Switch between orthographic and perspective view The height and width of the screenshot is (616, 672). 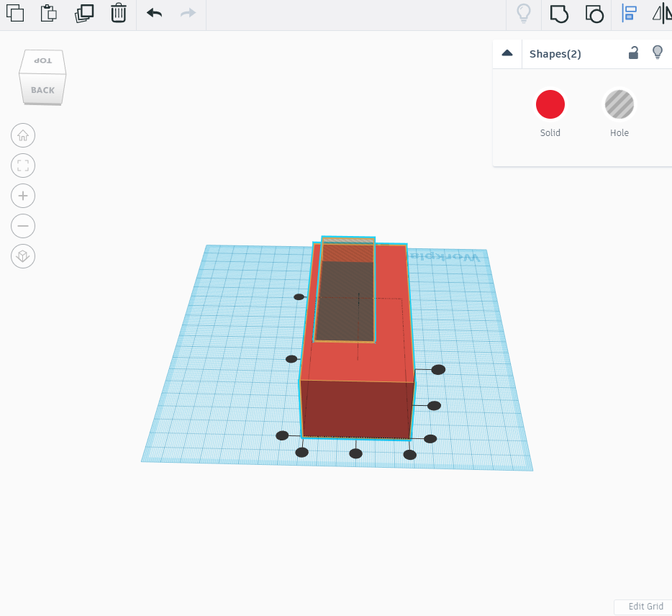22,256
